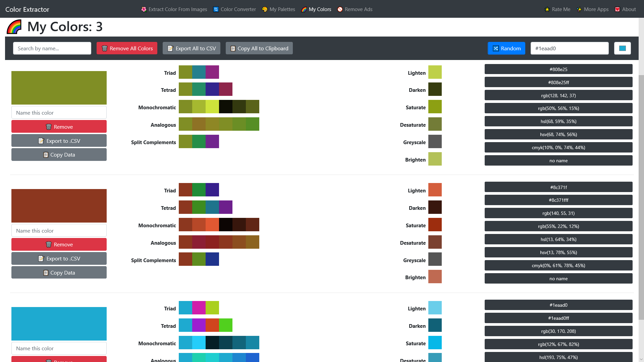
Task: Click the no-ads icon beside Remove Ads
Action: (x=340, y=9)
